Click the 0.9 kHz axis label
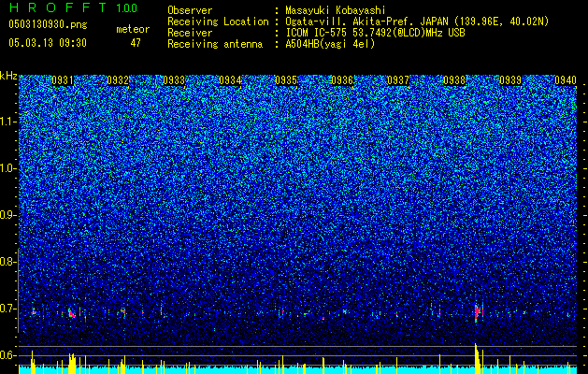 coord(7,215)
